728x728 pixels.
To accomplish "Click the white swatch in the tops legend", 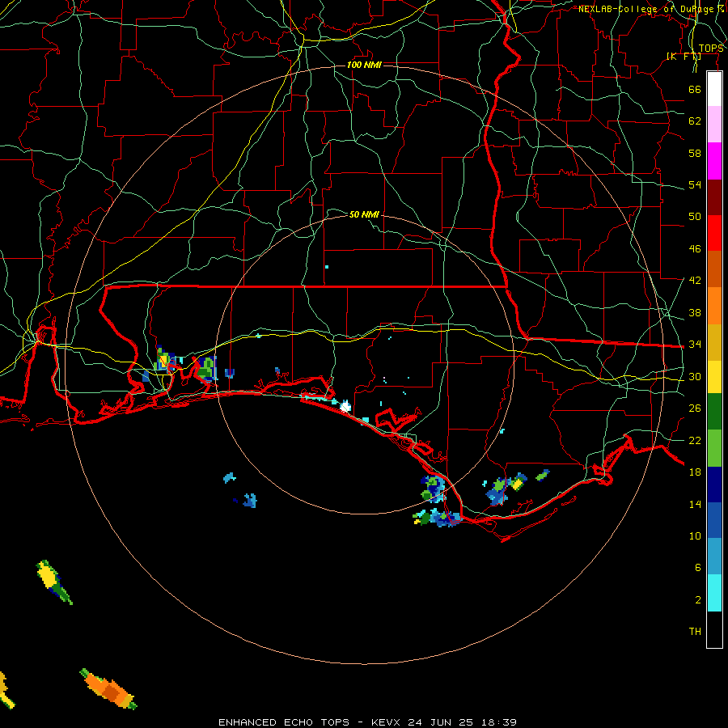I will [x=714, y=89].
